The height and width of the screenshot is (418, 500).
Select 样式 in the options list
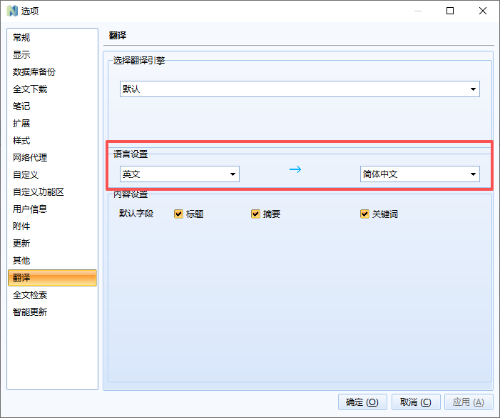52,141
